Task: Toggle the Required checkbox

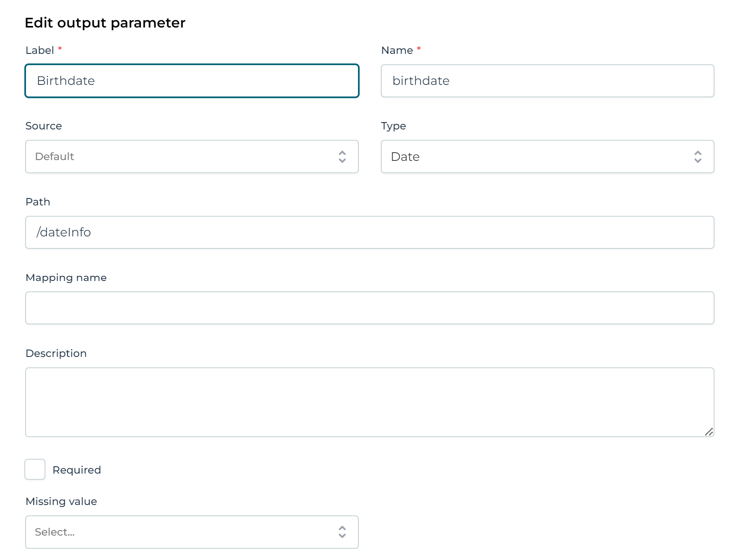Action: click(35, 469)
